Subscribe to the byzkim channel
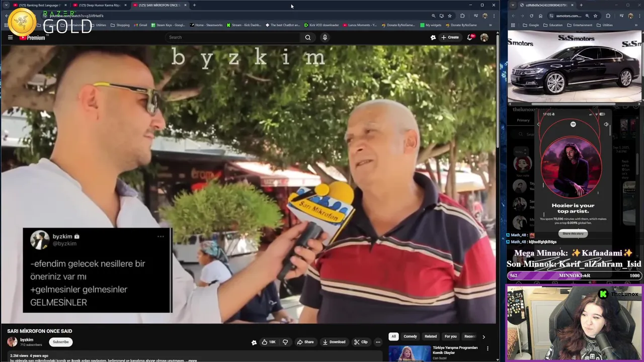This screenshot has width=644, height=362. click(61, 342)
